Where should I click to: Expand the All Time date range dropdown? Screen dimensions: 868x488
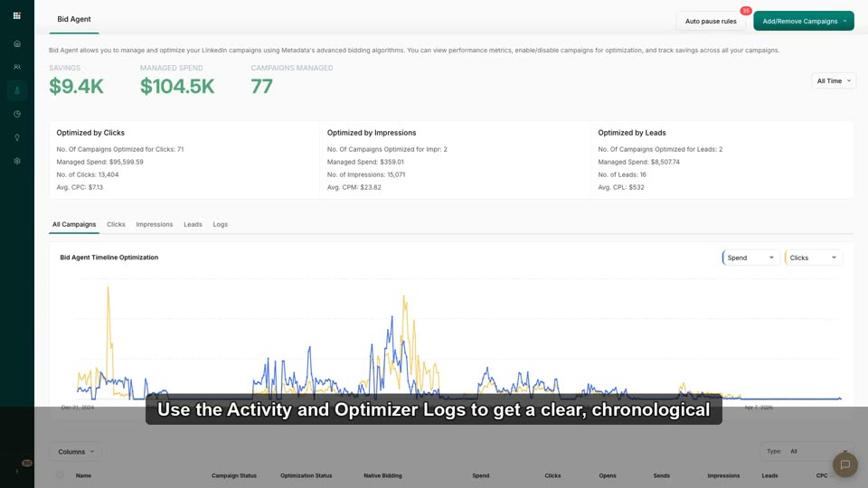[x=834, y=80]
